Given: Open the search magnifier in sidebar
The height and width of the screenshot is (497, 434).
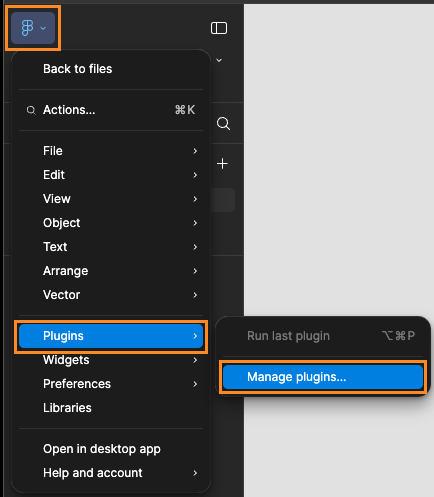Looking at the screenshot, I should [x=223, y=124].
